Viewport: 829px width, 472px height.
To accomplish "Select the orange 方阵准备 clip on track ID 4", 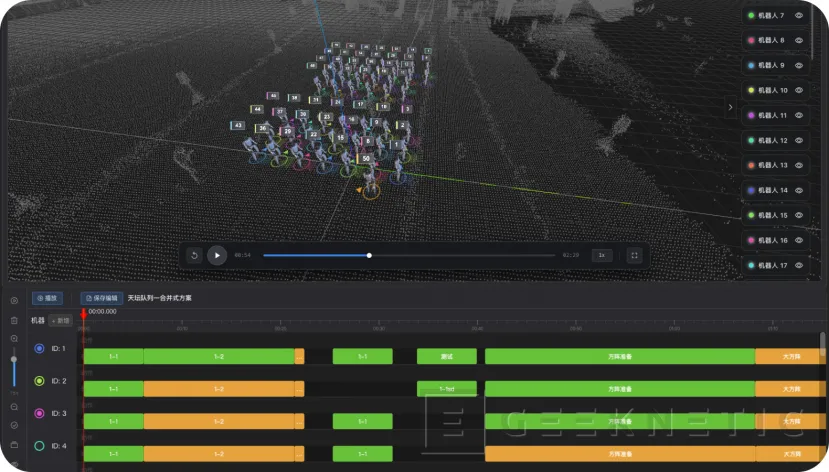I will pyautogui.click(x=620, y=454).
